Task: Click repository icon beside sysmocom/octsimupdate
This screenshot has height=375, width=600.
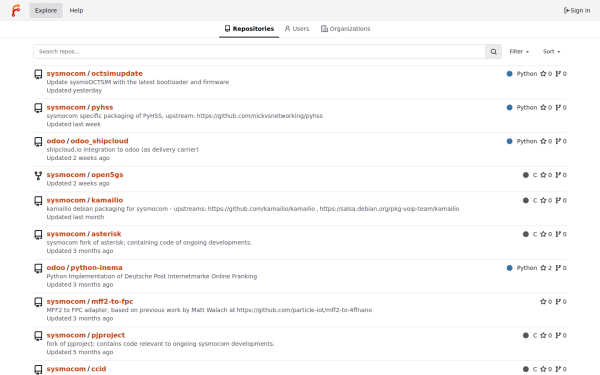Action: point(38,74)
